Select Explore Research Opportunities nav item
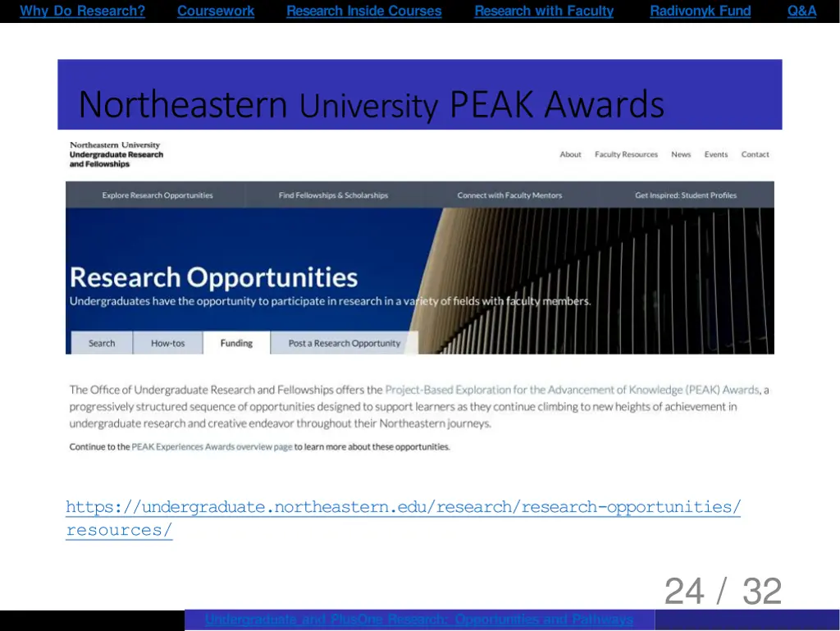 pos(157,195)
